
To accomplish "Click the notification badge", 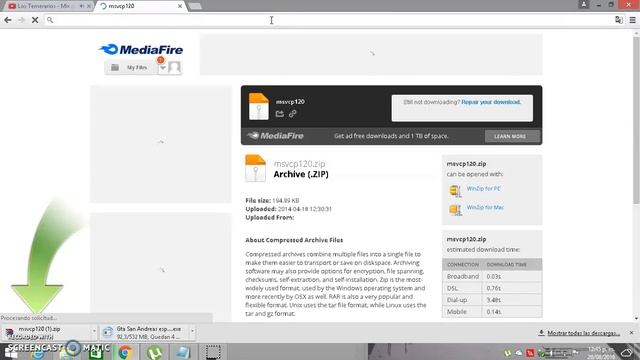I will tap(161, 60).
